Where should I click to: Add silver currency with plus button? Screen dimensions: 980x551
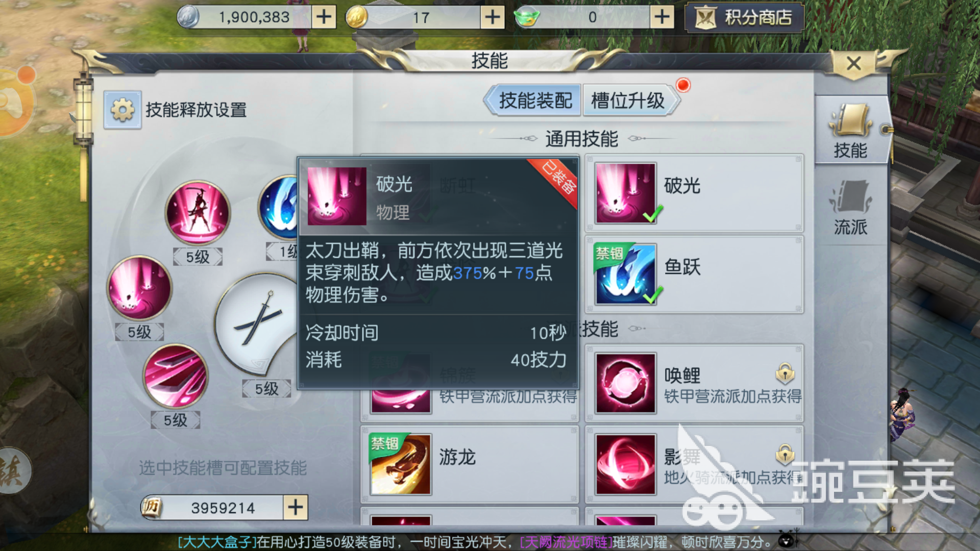point(324,17)
